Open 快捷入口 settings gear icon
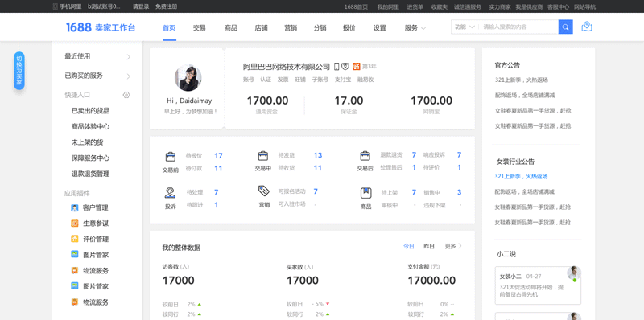 [x=126, y=95]
